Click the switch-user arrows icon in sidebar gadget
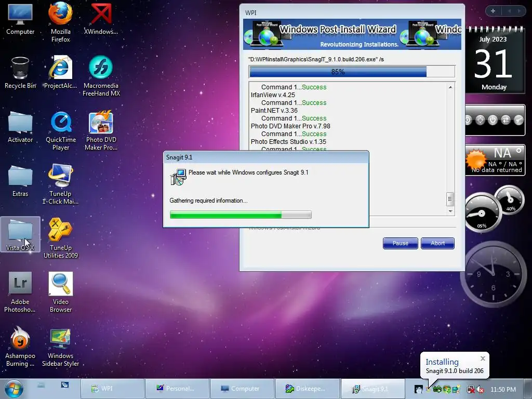This screenshot has height=399, width=532. (506, 120)
